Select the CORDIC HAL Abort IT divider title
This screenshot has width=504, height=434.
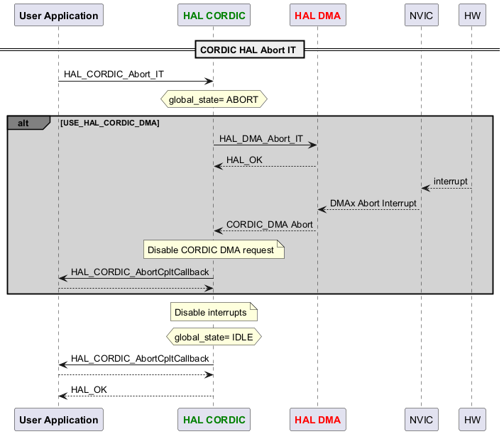250,50
